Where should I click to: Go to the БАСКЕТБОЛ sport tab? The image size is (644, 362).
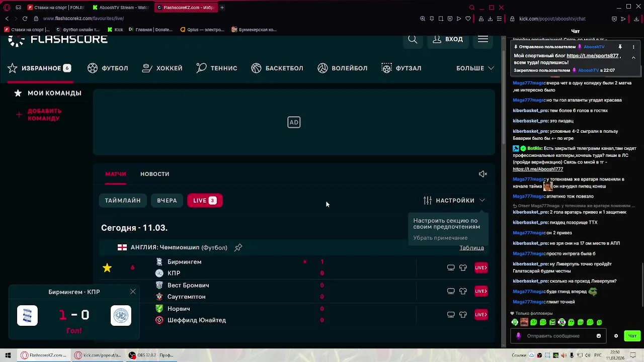point(277,68)
